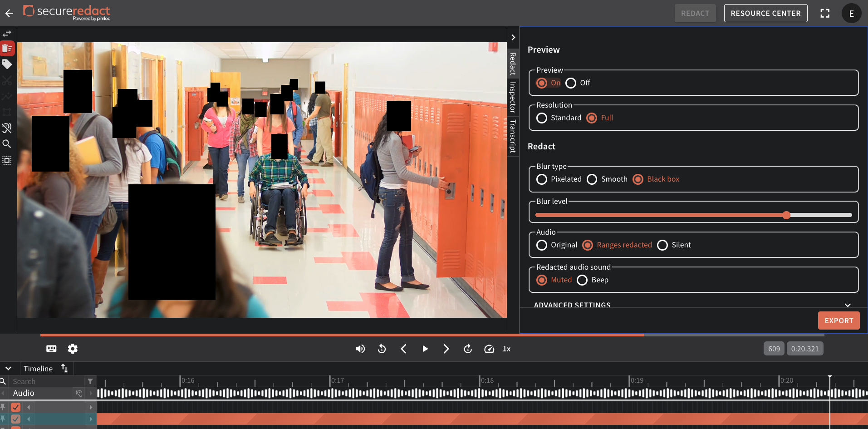Pin the first redaction track
This screenshot has height=429, width=868.
tap(3, 407)
